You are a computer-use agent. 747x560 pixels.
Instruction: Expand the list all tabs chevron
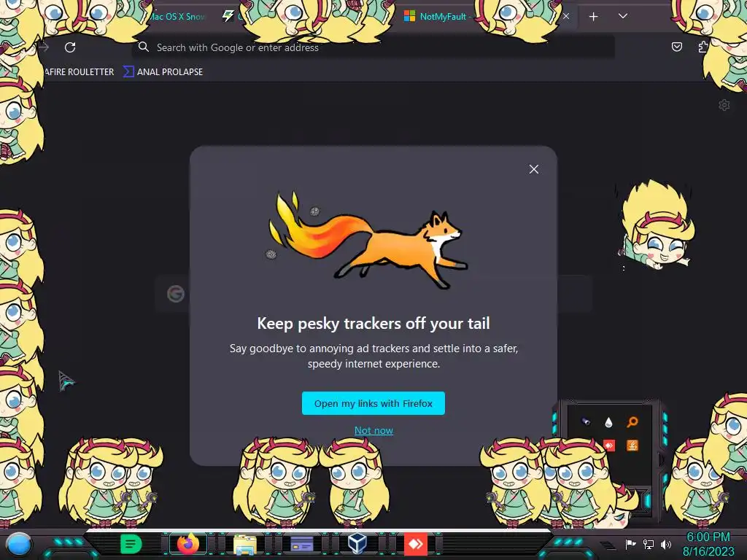coord(623,16)
